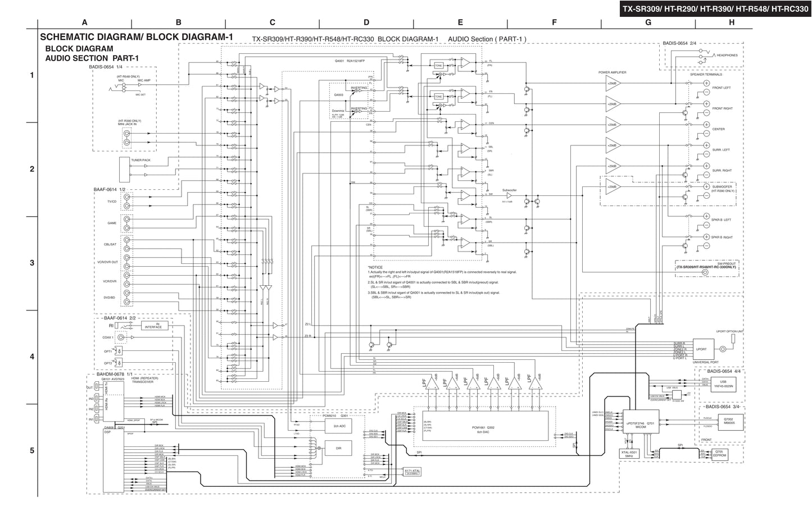The width and height of the screenshot is (812, 525).
Task: Open the uPD70F3746 MICOM block
Action: point(641,423)
